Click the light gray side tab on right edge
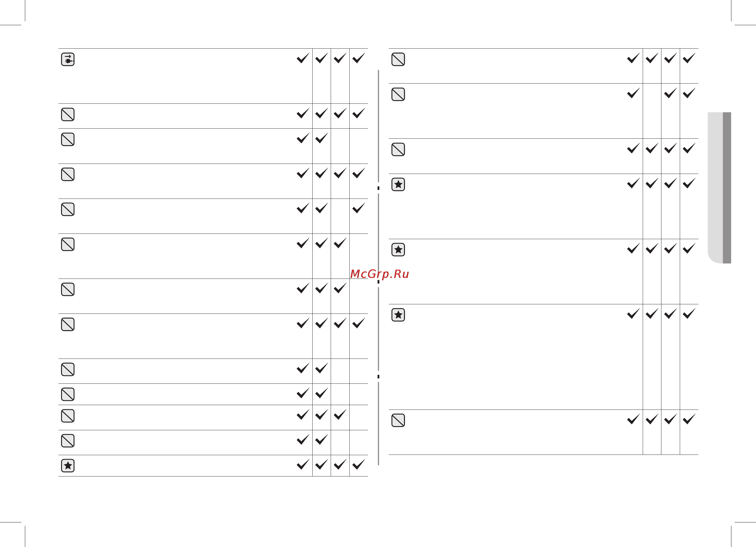 (715, 188)
